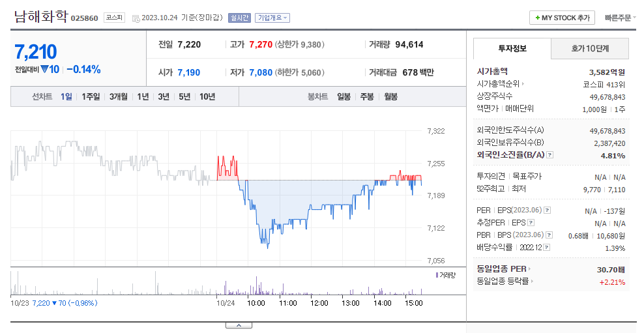The image size is (644, 333).
Task: Click the volume bar chart area
Action: coord(216,283)
